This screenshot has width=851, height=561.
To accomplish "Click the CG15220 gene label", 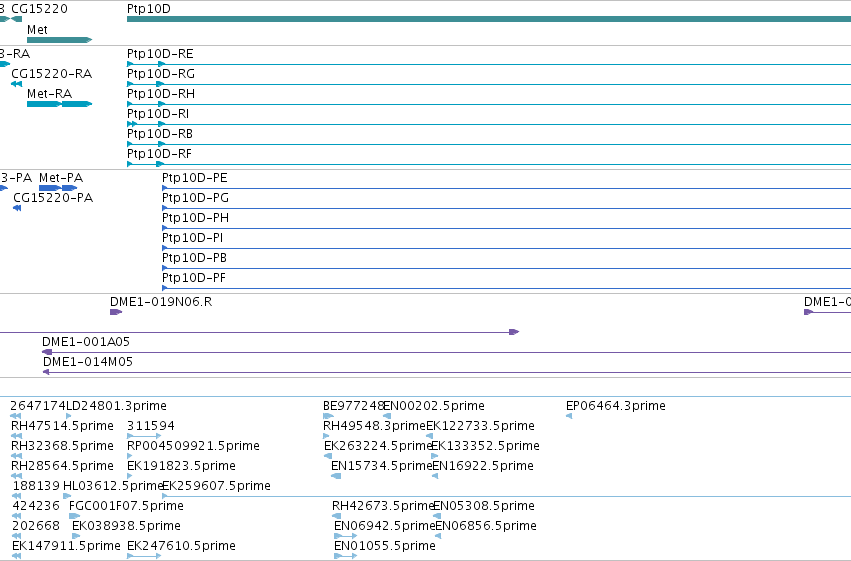I will coord(40,9).
